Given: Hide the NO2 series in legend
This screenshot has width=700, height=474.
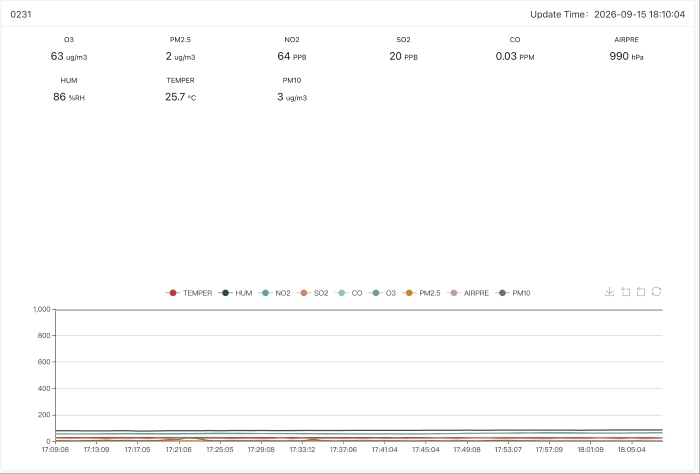Looking at the screenshot, I should point(275,293).
